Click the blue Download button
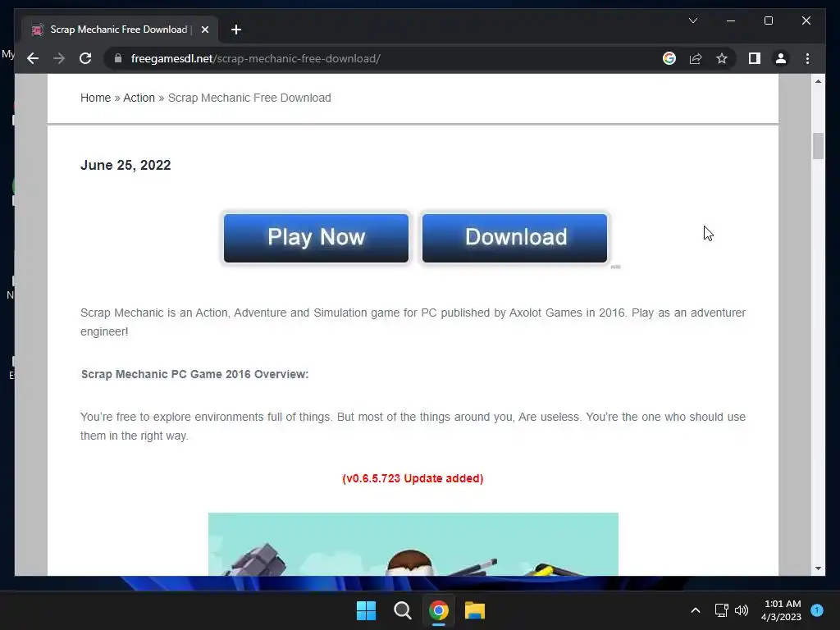This screenshot has width=840, height=630. [x=515, y=238]
